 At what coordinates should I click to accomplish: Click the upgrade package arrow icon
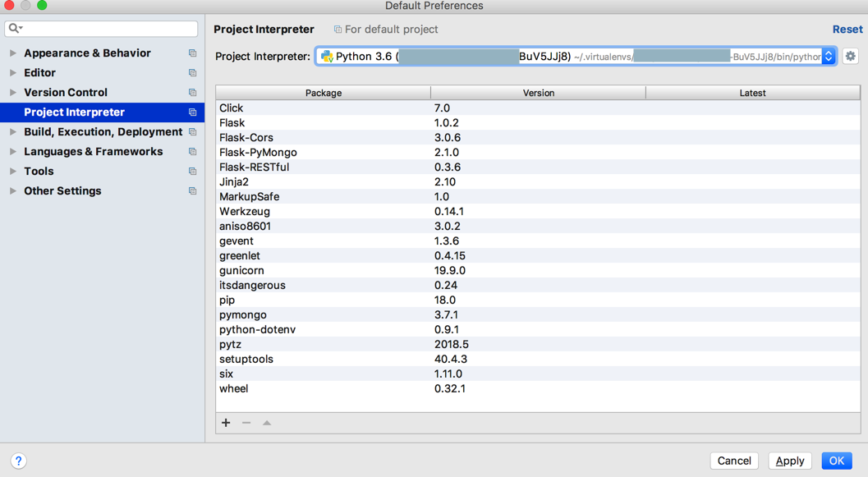pos(267,423)
